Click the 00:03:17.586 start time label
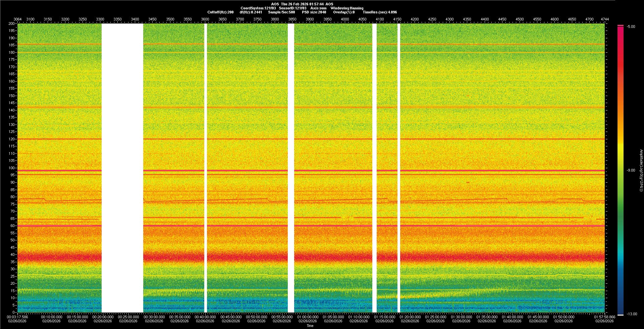 tap(17, 317)
